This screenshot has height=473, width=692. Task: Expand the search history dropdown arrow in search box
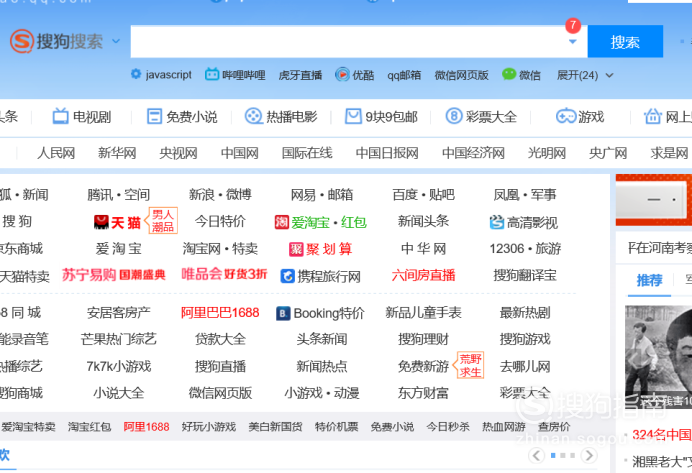[x=572, y=41]
